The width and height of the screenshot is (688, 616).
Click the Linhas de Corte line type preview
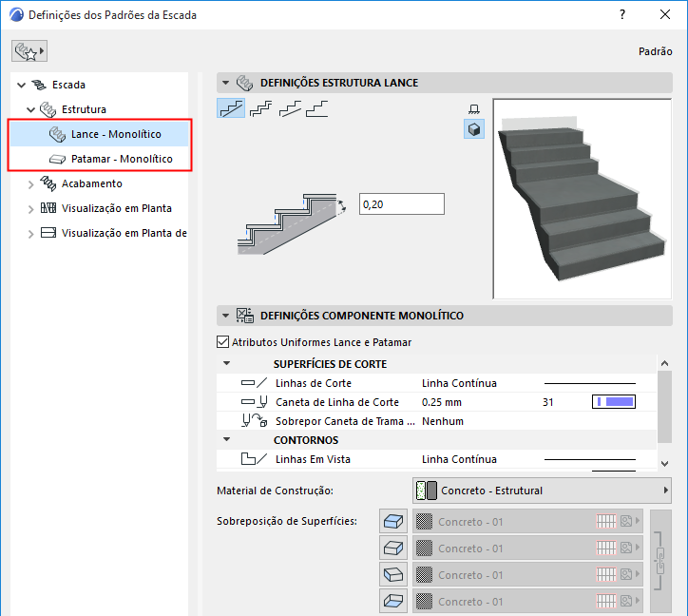coord(590,383)
